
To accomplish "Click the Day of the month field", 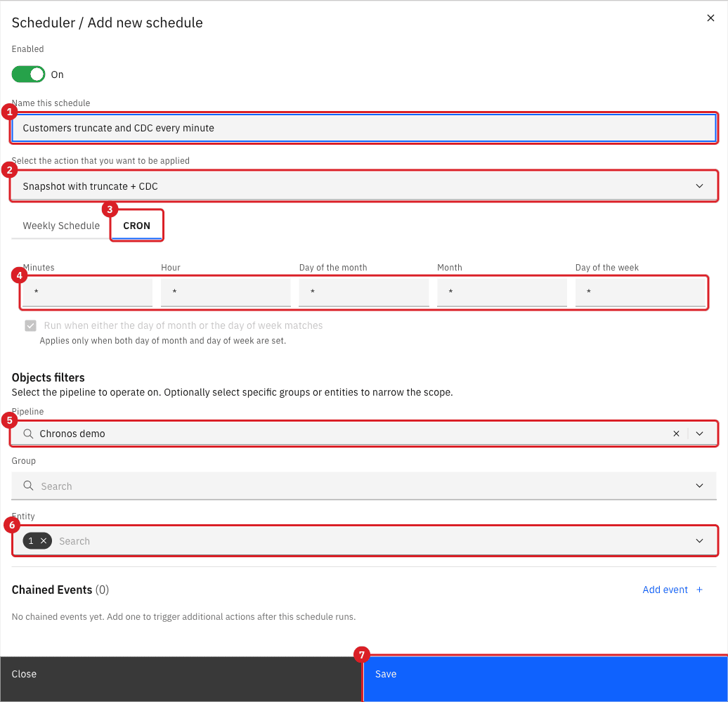I will point(363,292).
